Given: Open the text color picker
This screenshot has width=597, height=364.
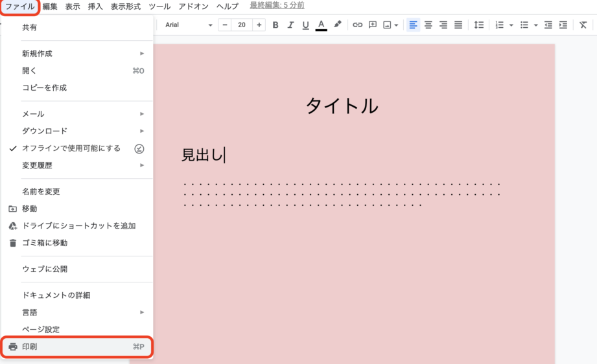Looking at the screenshot, I should pyautogui.click(x=322, y=25).
